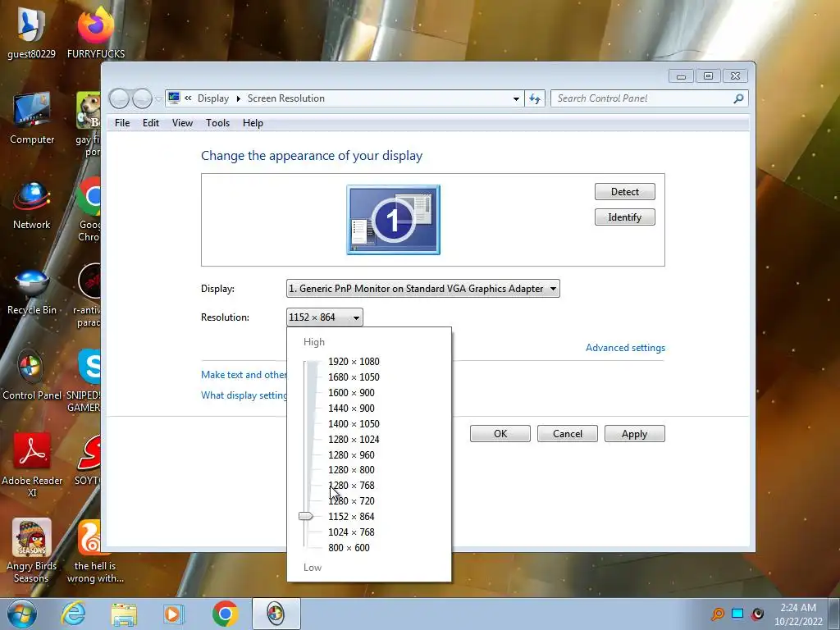Image resolution: width=840 pixels, height=630 pixels.
Task: Select 800 × 600 resolution
Action: (x=349, y=547)
